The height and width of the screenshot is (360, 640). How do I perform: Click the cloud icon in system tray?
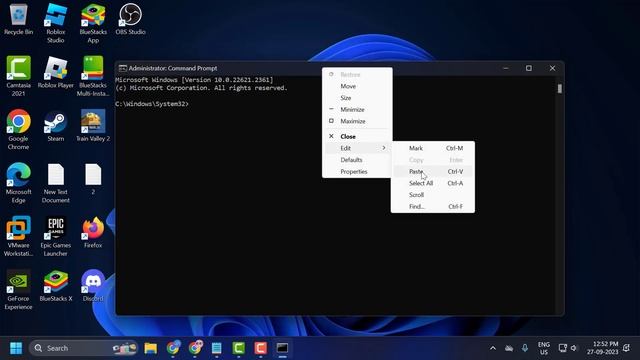pyautogui.click(x=509, y=348)
